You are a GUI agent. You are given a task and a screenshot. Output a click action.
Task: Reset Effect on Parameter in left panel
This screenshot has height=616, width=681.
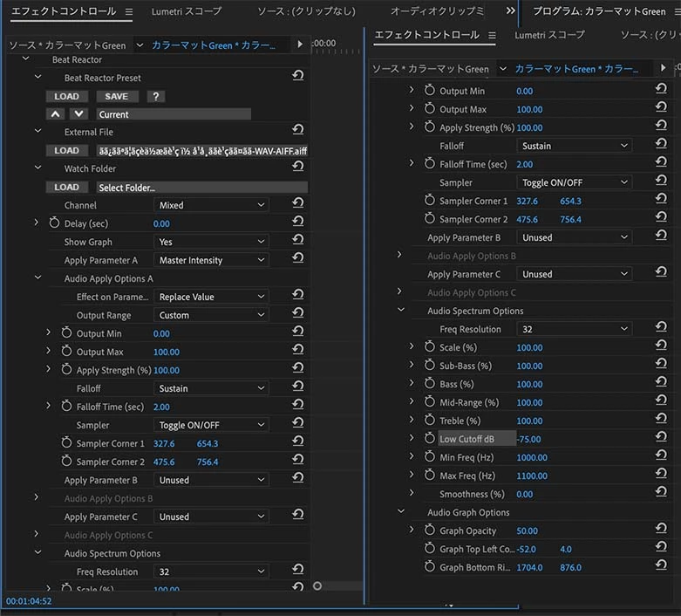[298, 295]
